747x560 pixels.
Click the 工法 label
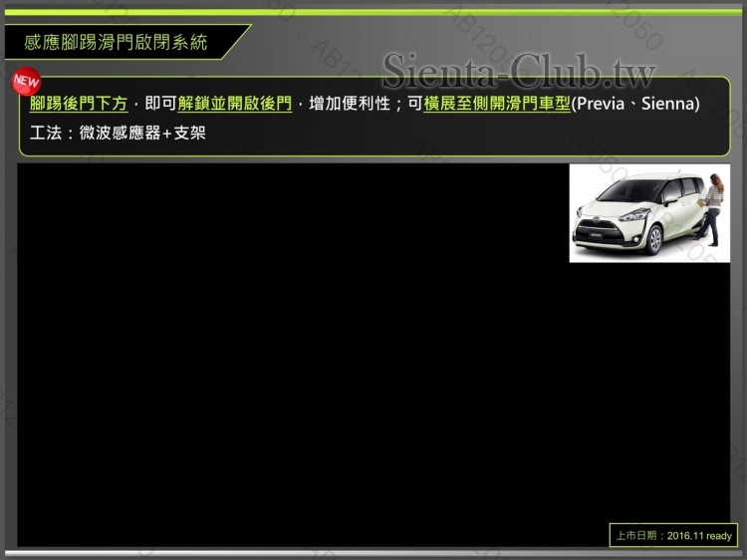45,132
